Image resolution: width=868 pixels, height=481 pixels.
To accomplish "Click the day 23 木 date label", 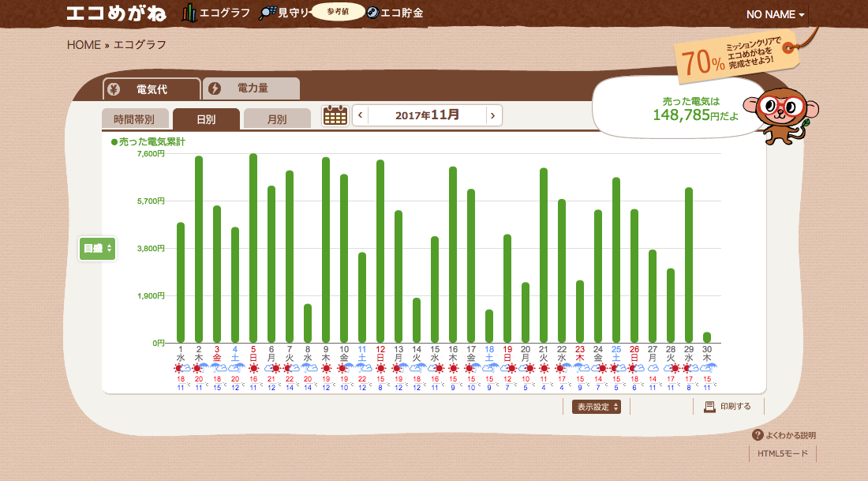I will (580, 354).
